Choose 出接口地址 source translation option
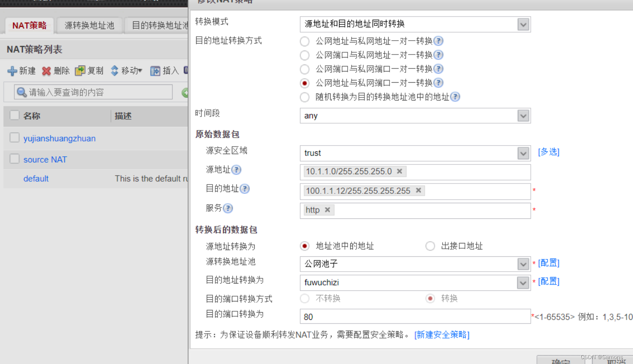The height and width of the screenshot is (364, 633). [x=430, y=246]
